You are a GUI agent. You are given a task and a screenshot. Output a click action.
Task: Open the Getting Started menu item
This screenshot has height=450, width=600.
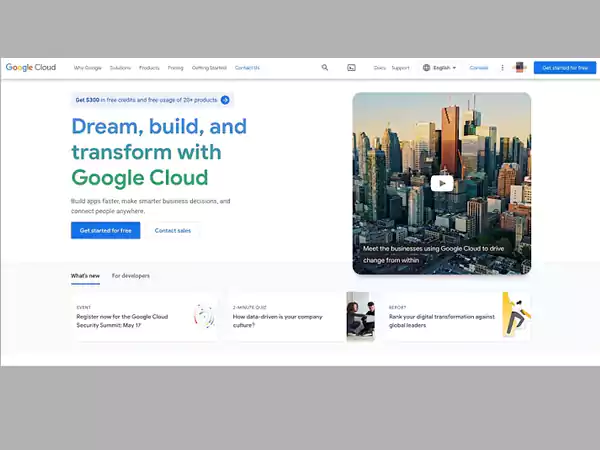point(209,68)
